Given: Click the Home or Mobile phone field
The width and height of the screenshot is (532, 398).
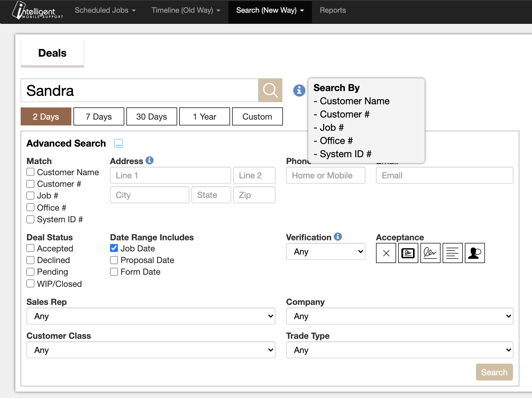Looking at the screenshot, I should pos(326,175).
